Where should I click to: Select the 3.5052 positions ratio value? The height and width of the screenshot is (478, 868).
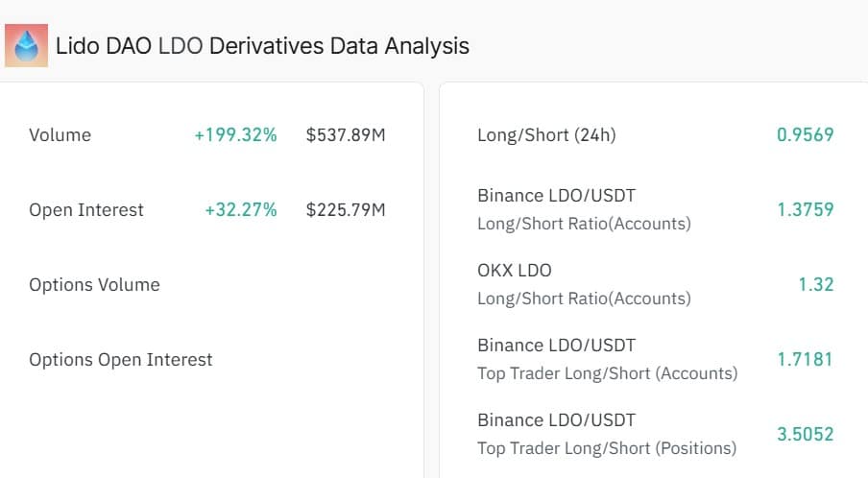[x=805, y=434]
